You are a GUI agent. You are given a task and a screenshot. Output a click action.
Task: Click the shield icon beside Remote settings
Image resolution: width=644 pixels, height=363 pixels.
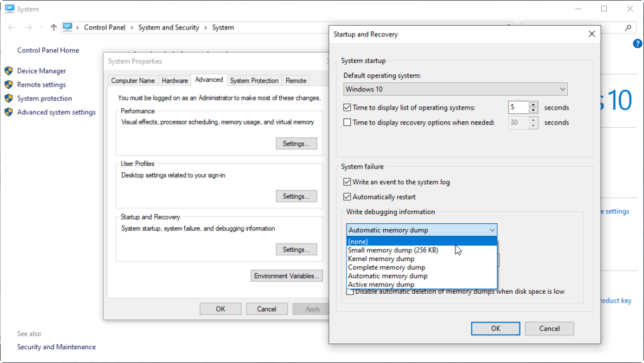[x=9, y=84]
